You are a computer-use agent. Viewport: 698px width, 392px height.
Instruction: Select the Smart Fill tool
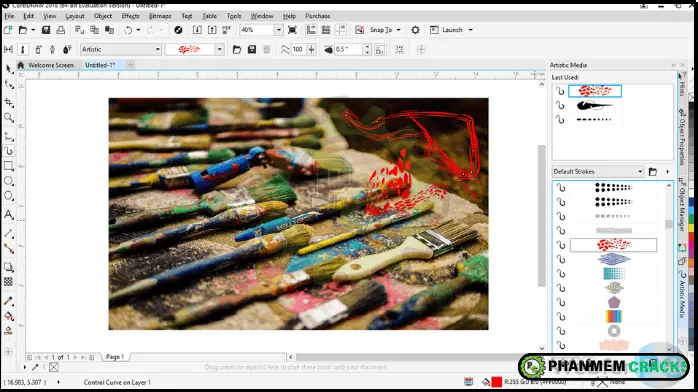pos(9,331)
